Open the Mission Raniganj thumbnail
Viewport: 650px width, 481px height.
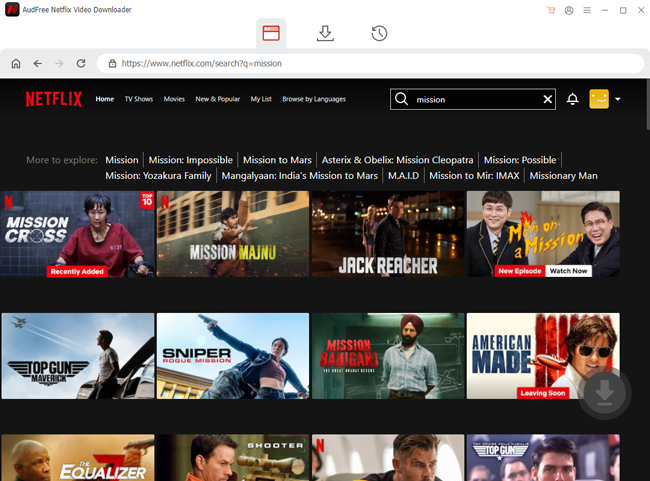click(x=388, y=356)
